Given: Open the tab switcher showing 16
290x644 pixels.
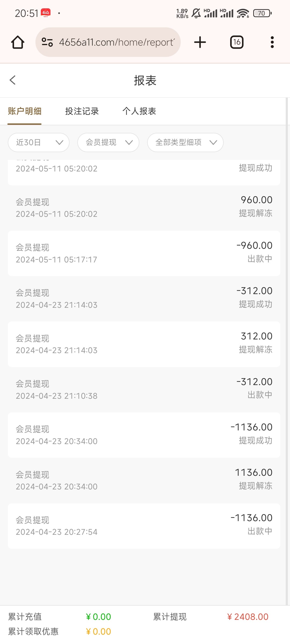Looking at the screenshot, I should point(237,42).
